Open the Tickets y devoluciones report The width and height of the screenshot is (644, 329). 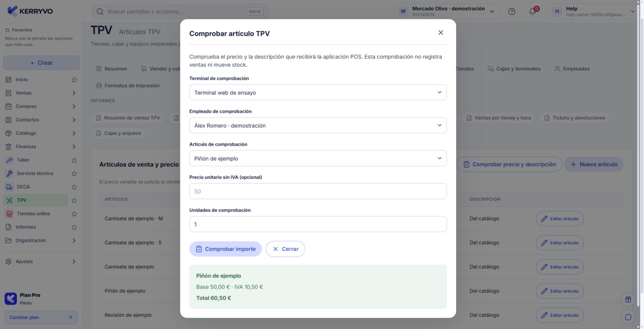(575, 118)
